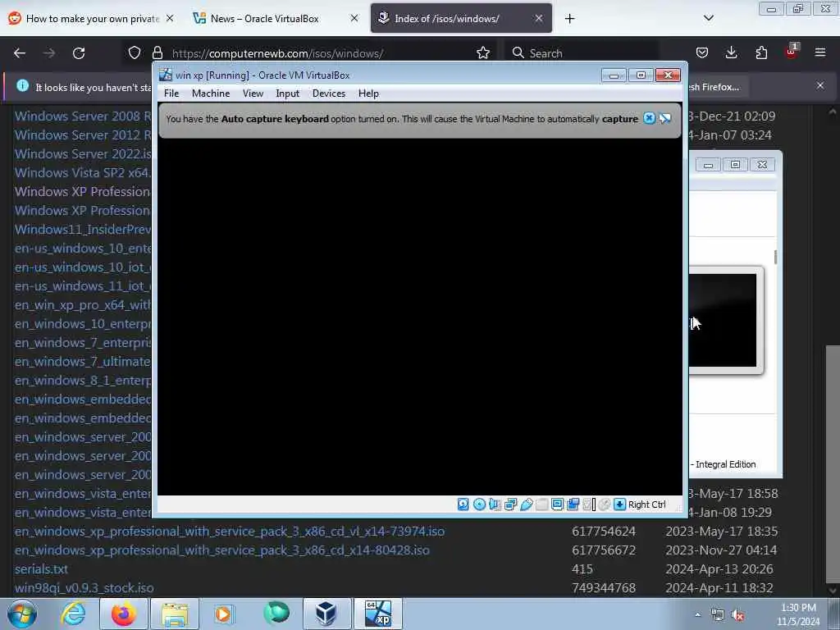The height and width of the screenshot is (630, 840).
Task: Click the network tray icon
Action: [x=717, y=615]
